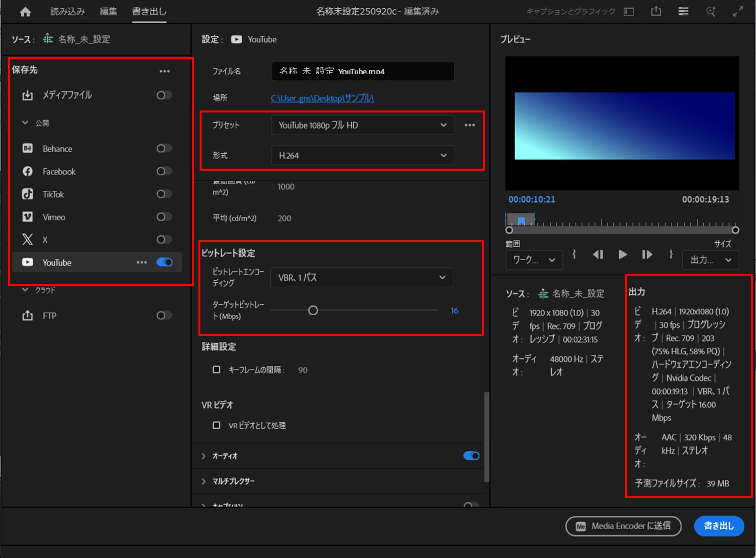Click the target bitrate slider handle
The image size is (756, 558).
[x=313, y=311]
